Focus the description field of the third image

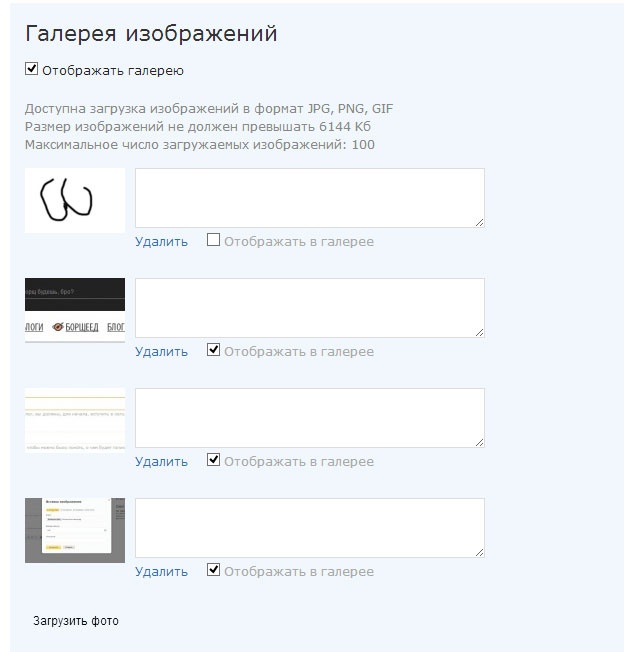[310, 418]
